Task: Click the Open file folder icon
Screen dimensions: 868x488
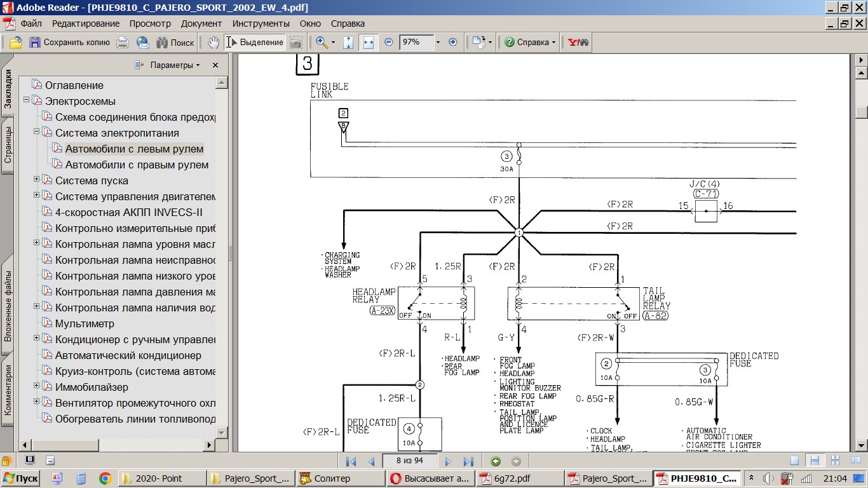Action: 16,43
